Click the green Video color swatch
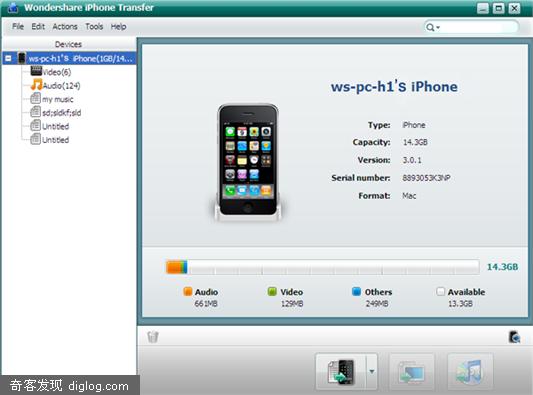Screen dimensions: 533x395 coord(272,291)
